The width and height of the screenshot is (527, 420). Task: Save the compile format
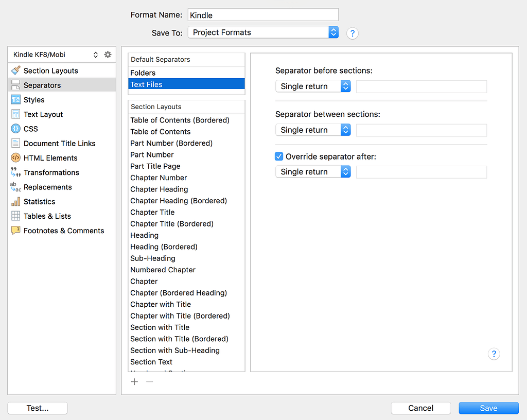(488, 408)
